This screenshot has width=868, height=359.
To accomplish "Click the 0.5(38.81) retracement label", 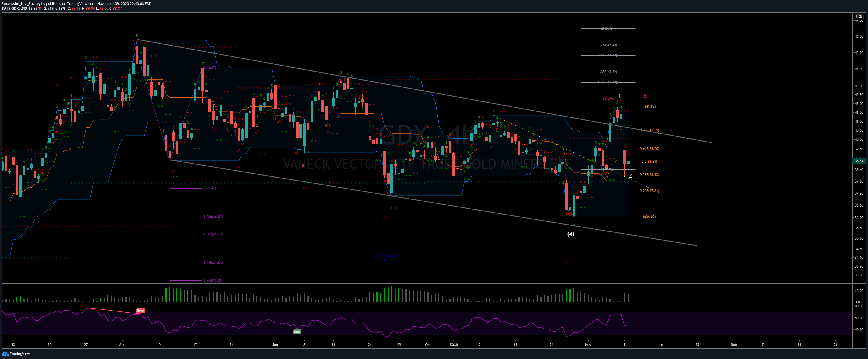I will pyautogui.click(x=649, y=161).
